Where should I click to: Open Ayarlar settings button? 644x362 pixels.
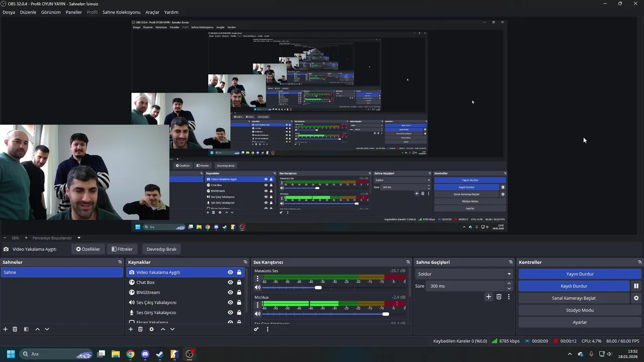click(x=580, y=322)
